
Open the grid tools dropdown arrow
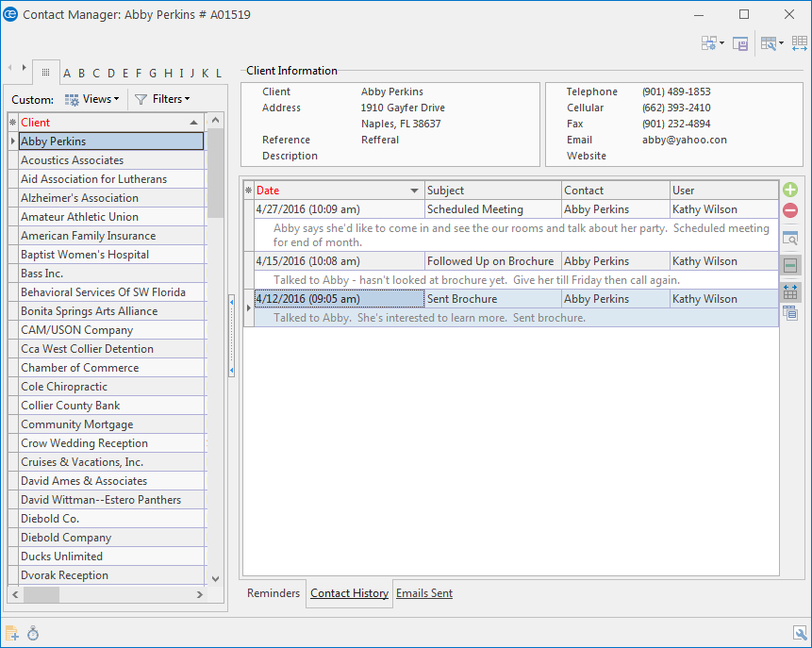(781, 43)
